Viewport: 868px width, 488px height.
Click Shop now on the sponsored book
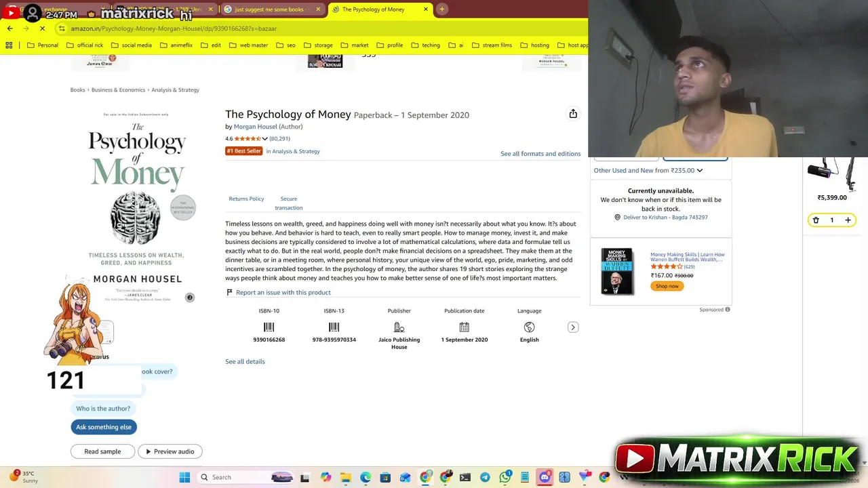pyautogui.click(x=667, y=286)
